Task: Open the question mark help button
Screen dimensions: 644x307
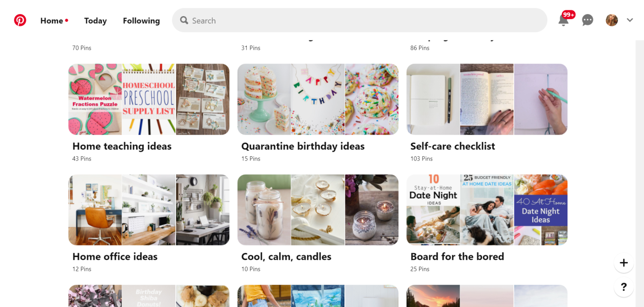Action: click(x=624, y=287)
